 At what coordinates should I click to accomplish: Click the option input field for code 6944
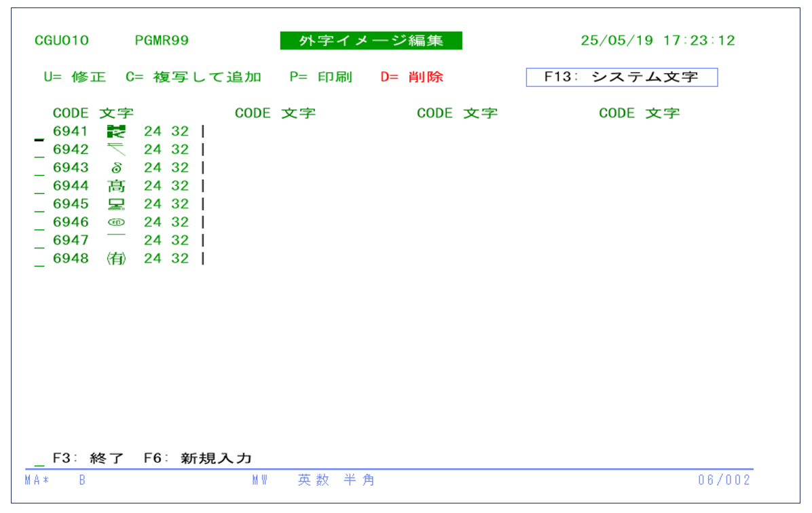39,187
